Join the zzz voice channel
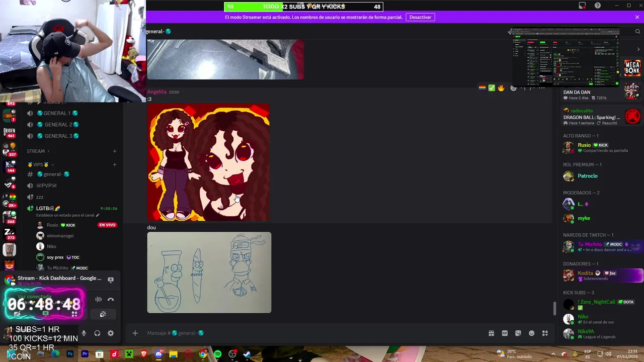This screenshot has width=644, height=362. 40,197
